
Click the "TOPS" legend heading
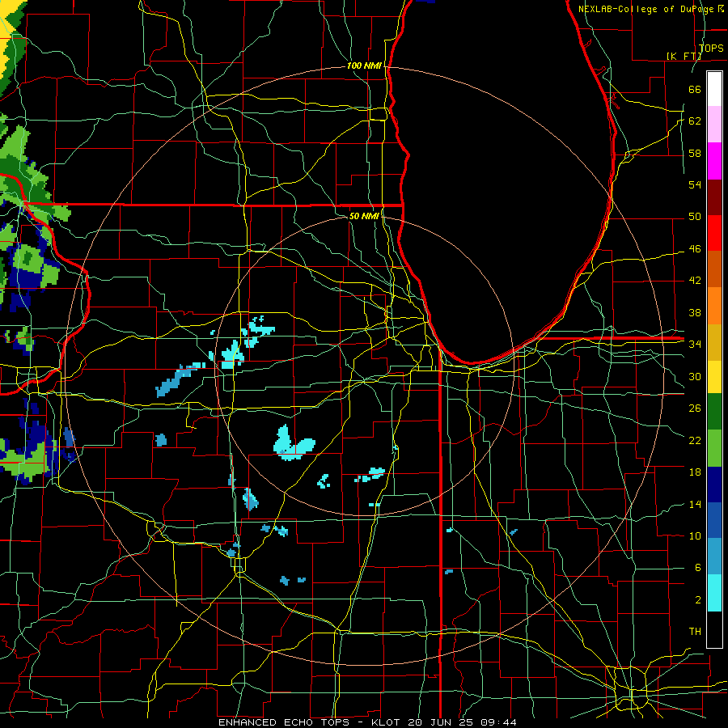(x=711, y=48)
